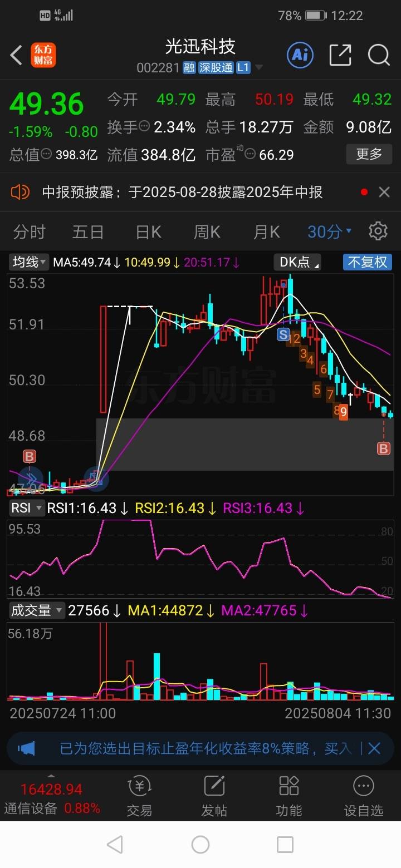Tap the 光迅科技 stock title
The width and height of the screenshot is (401, 868).
200,46
